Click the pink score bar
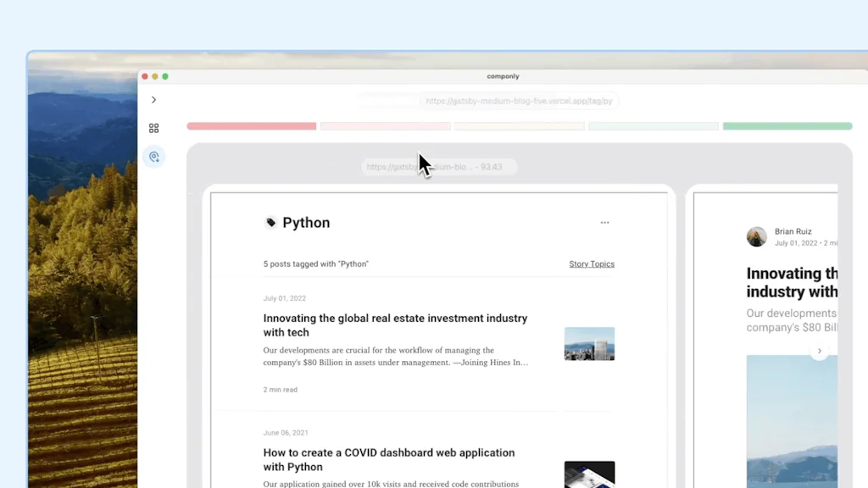The width and height of the screenshot is (868, 488). coord(386,125)
